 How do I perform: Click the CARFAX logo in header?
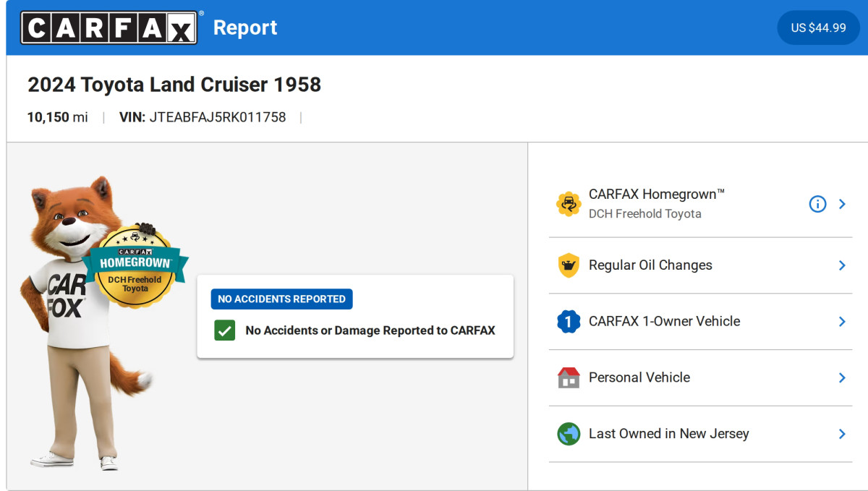109,27
